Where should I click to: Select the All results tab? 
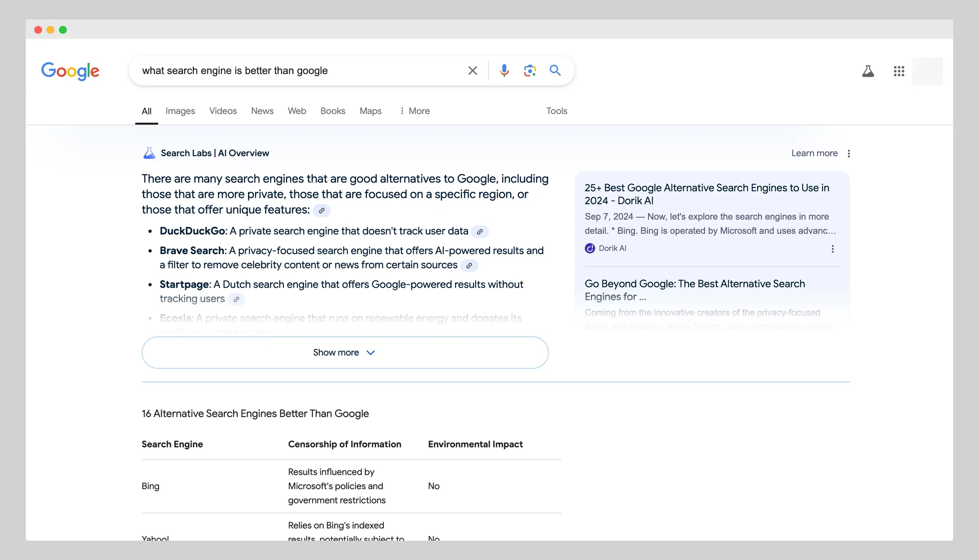pos(146,111)
